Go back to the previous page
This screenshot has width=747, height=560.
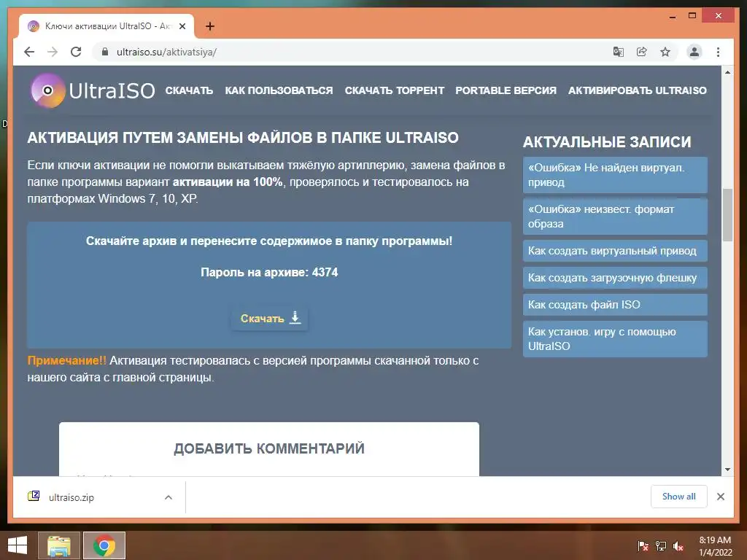[x=29, y=52]
